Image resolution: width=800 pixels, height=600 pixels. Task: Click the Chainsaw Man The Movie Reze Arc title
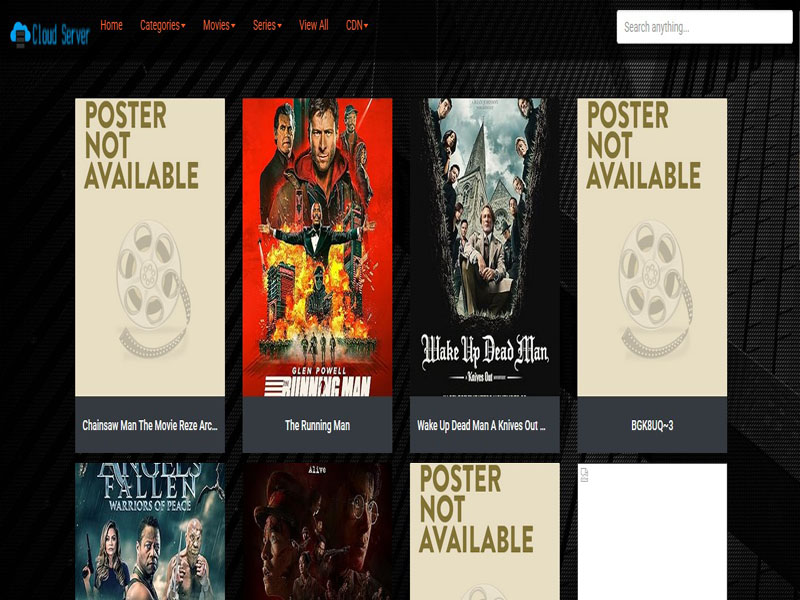click(150, 426)
